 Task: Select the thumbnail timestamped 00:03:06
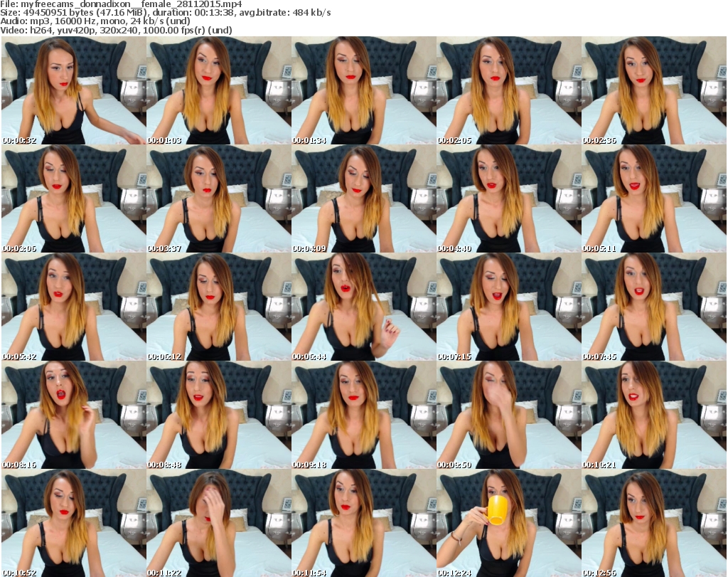tap(74, 198)
